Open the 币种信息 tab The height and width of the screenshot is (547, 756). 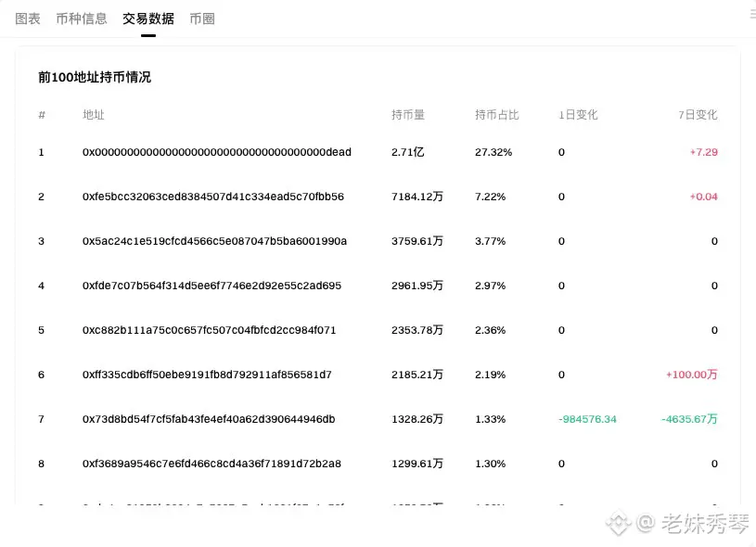(x=82, y=19)
